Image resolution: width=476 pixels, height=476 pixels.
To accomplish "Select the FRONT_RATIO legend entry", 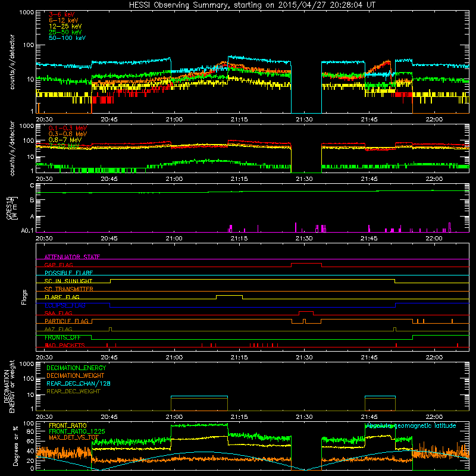I will click(x=68, y=425).
